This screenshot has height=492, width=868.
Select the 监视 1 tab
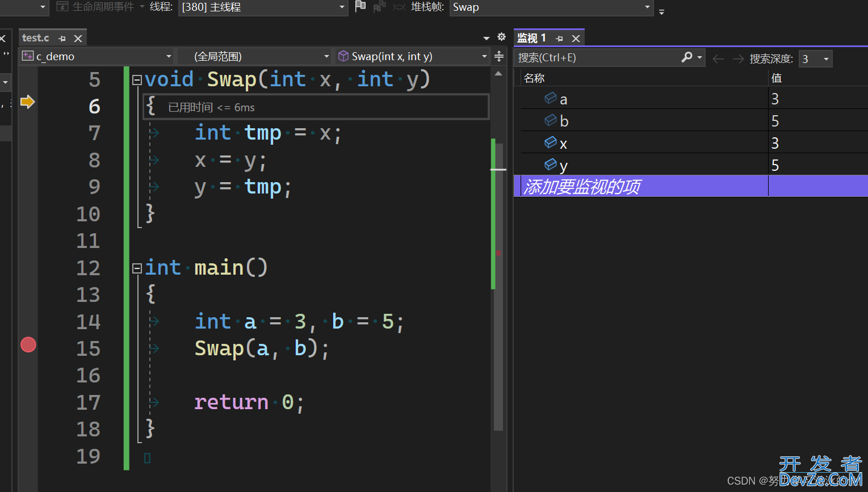(531, 38)
